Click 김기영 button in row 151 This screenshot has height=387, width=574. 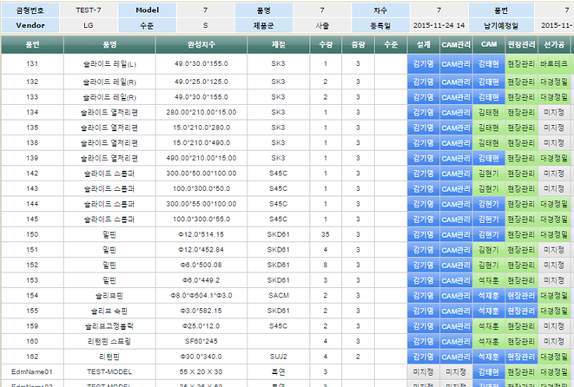pyautogui.click(x=423, y=250)
